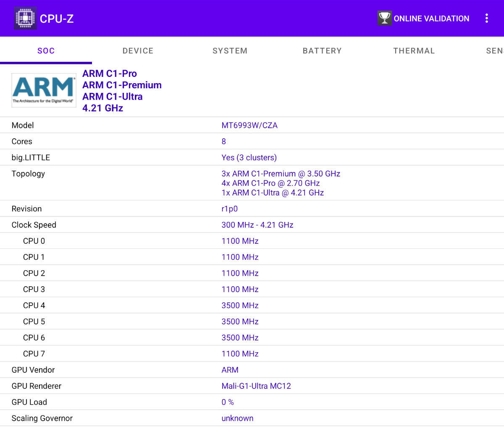Image resolution: width=504 pixels, height=427 pixels.
Task: Select the Topology row
Action: (x=252, y=183)
